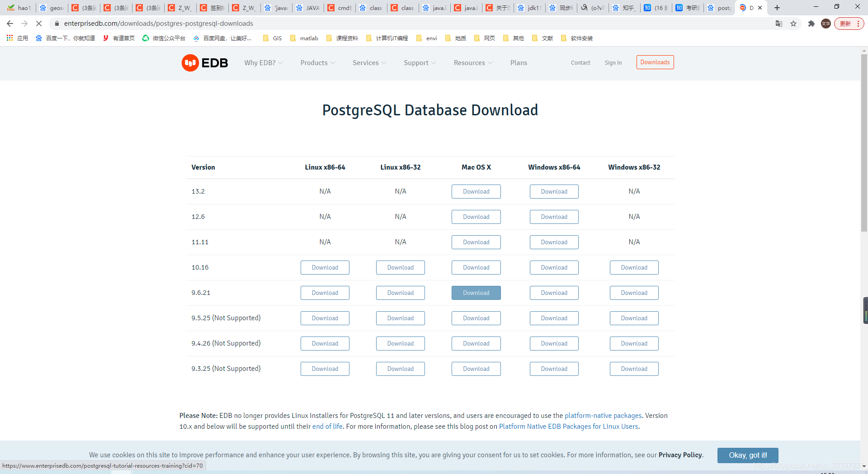
Task: Click the translate page icon
Action: point(779,24)
